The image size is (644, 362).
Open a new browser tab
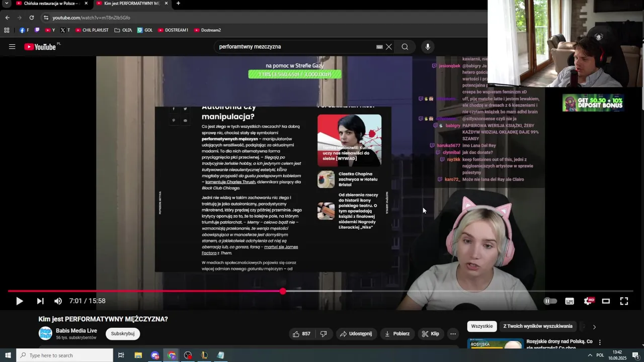178,4
